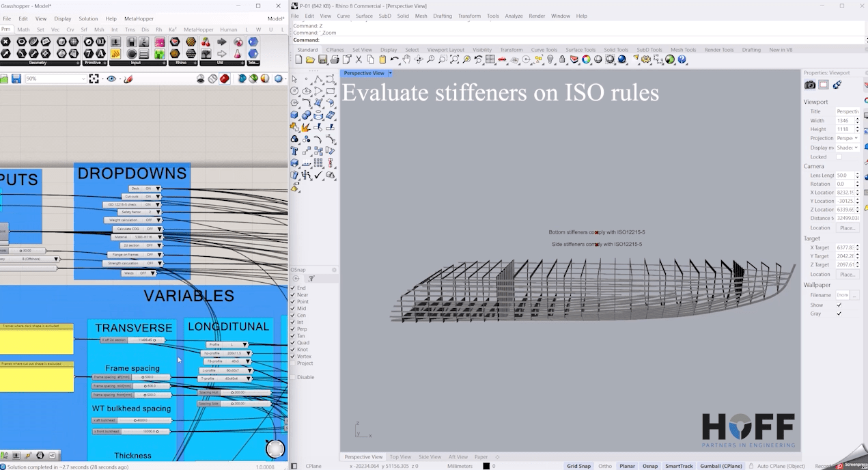Click the Grasshopper zoom extents icon

pyautogui.click(x=94, y=79)
